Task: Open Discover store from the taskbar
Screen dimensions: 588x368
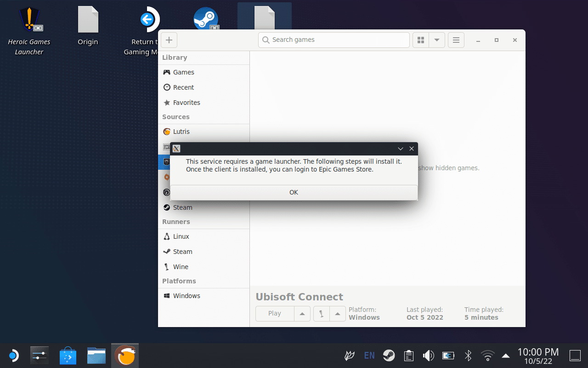Action: 68,356
